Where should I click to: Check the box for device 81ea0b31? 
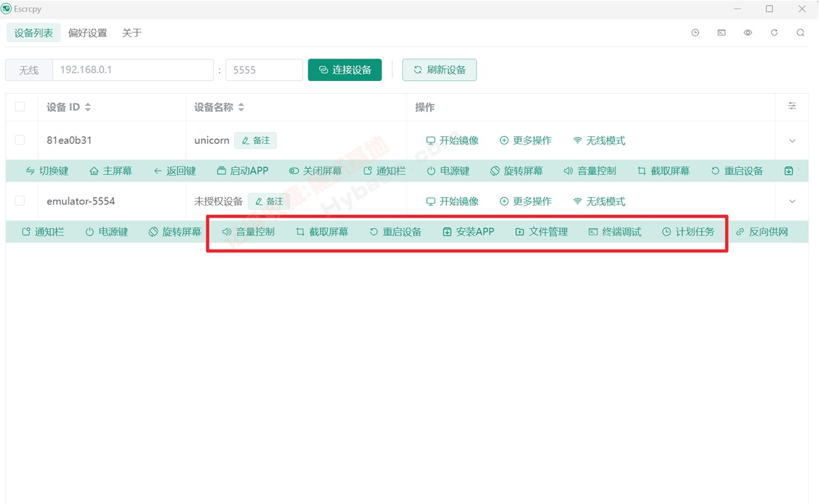[20, 140]
